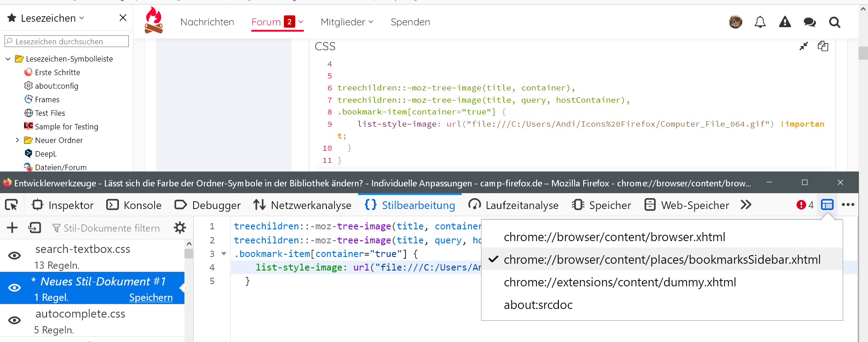Image resolution: width=868 pixels, height=342 pixels.
Task: Toggle visibility of Neues Stil-Dokument #1
Action: click(x=14, y=288)
